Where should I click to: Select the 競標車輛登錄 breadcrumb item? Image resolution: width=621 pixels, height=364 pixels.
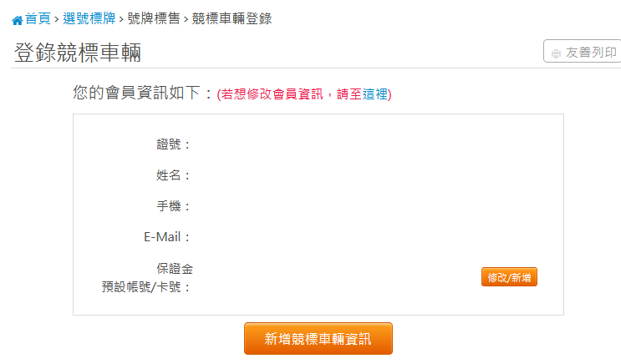(232, 18)
